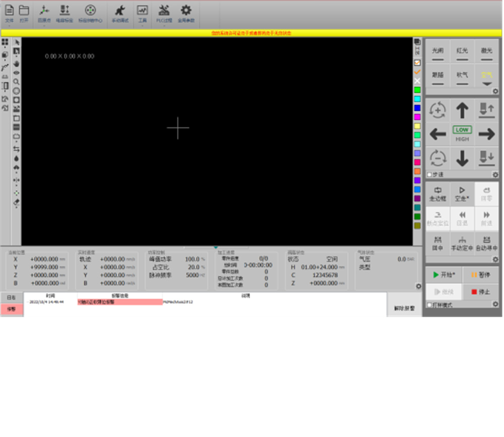This screenshot has width=504, height=437.
Task: Open the PLC过程 process tool
Action: (164, 14)
